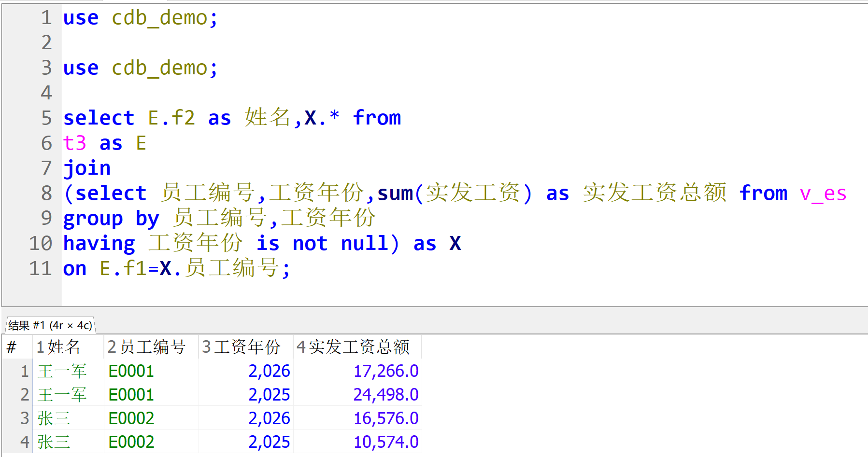Click the 2,026 year cell in row 3
The height and width of the screenshot is (457, 868).
pyautogui.click(x=269, y=418)
